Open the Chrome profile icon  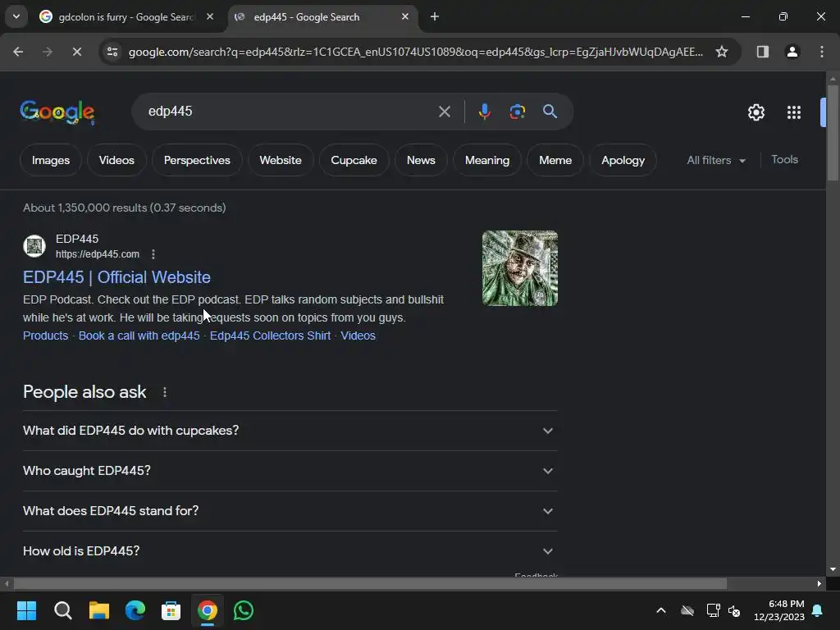pyautogui.click(x=792, y=52)
